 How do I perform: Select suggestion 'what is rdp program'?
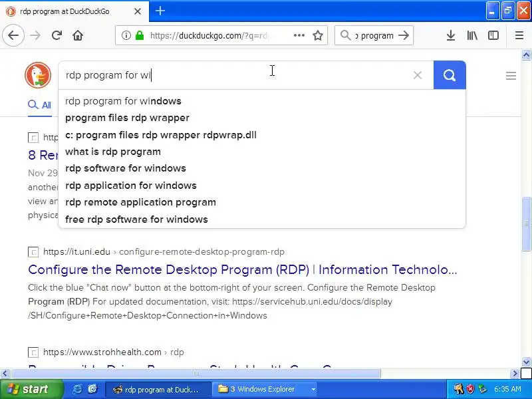pos(262,152)
